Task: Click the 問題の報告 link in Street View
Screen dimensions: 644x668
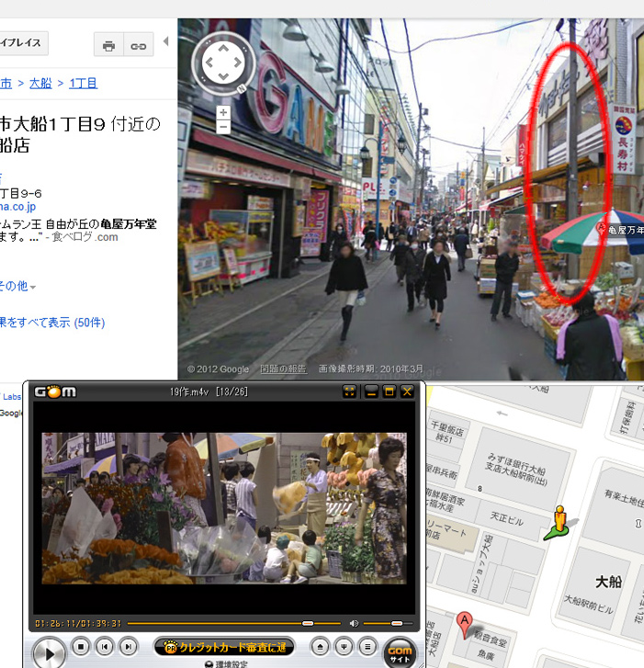Action: (283, 369)
